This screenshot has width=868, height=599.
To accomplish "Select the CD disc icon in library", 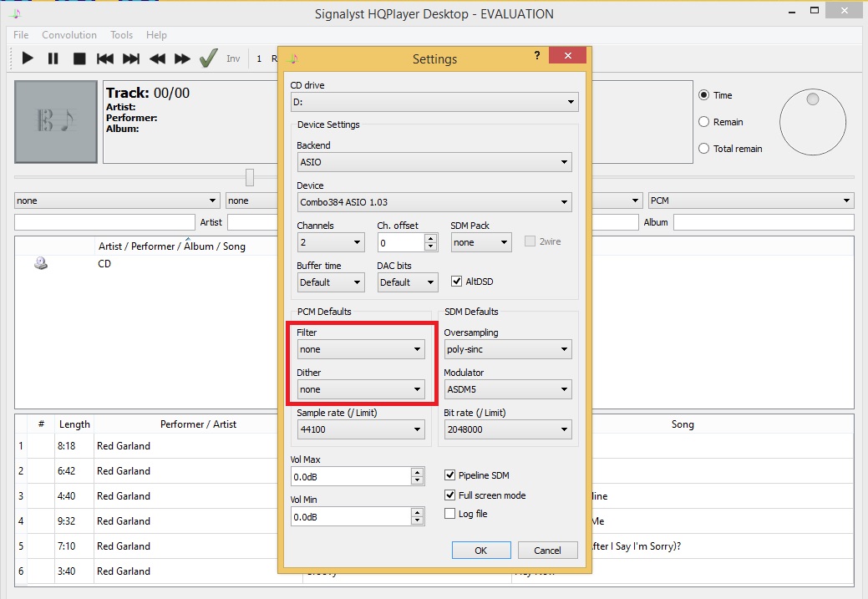I will 40,263.
